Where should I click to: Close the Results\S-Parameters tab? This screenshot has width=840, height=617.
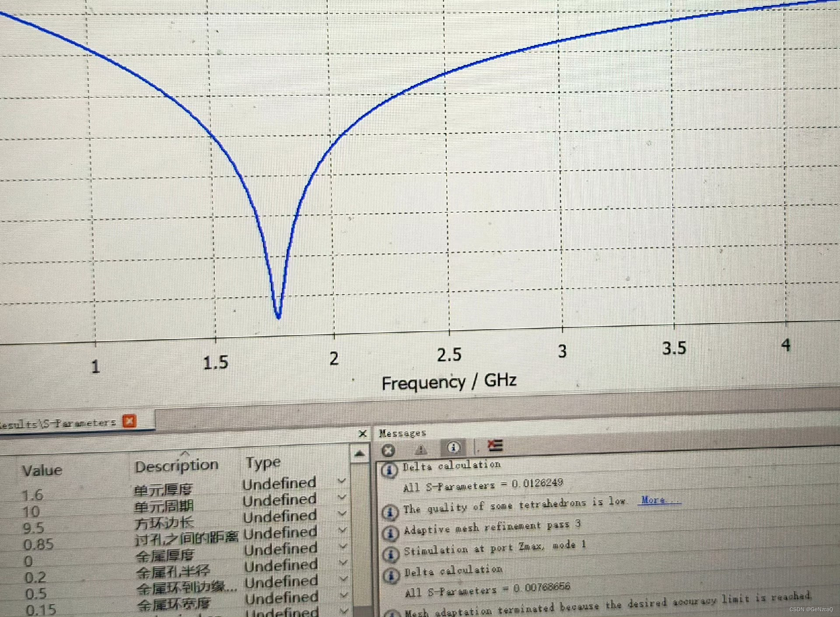point(129,421)
